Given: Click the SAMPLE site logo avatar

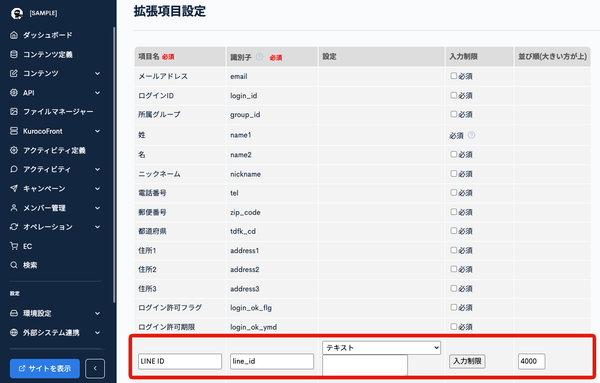Looking at the screenshot, I should pyautogui.click(x=17, y=13).
